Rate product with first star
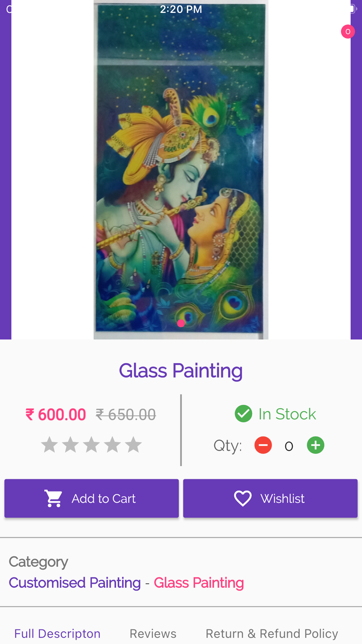Image resolution: width=362 pixels, height=644 pixels. point(49,444)
